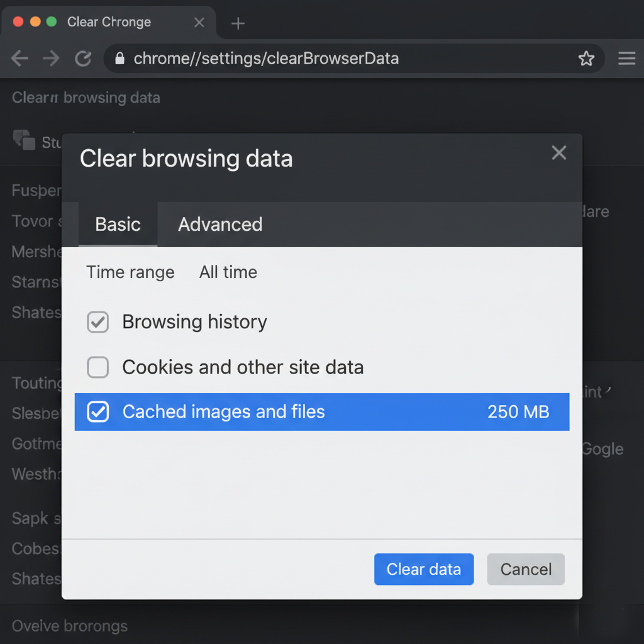The image size is (644, 644).
Task: Select the Clear Chronge browser tab
Action: coord(109,22)
